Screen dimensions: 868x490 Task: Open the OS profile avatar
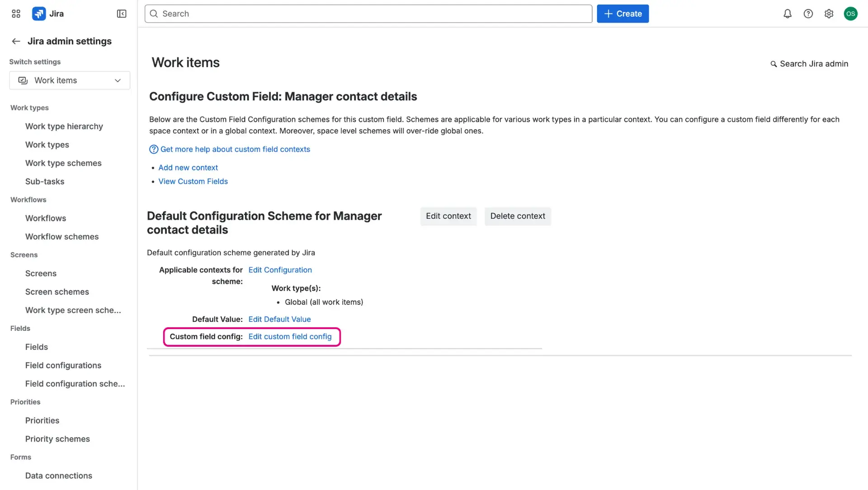(x=850, y=14)
